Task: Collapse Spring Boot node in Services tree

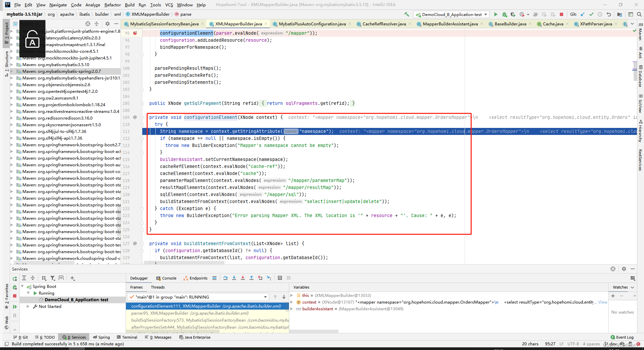Action: (22, 286)
